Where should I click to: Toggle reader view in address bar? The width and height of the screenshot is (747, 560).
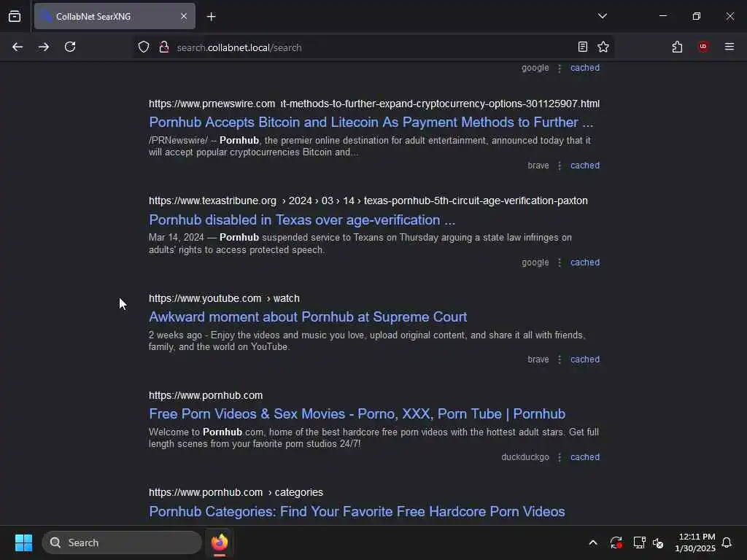click(x=582, y=47)
